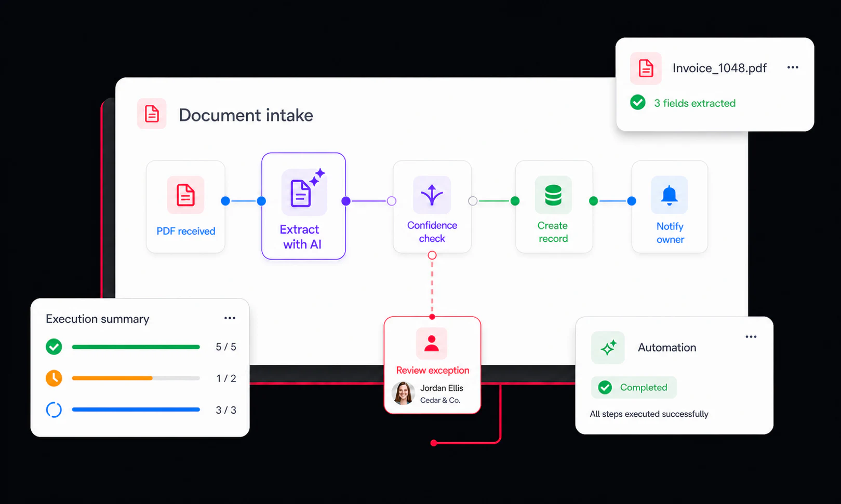This screenshot has width=841, height=504.
Task: Click the 1 / 2 count
Action: [x=226, y=378]
